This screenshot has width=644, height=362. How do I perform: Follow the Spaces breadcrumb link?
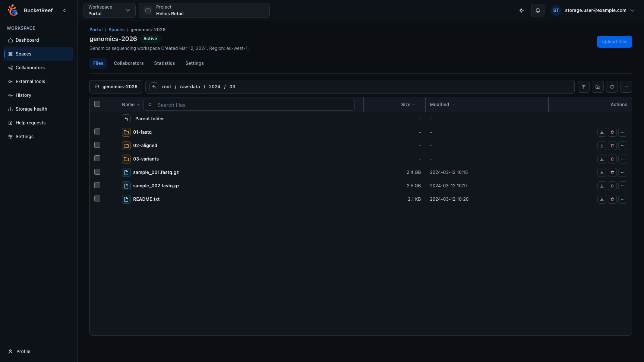tap(116, 30)
